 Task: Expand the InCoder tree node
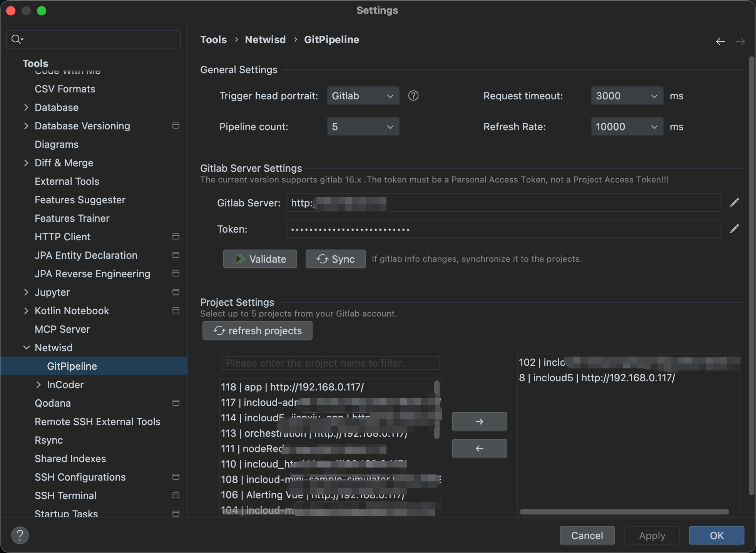click(38, 385)
